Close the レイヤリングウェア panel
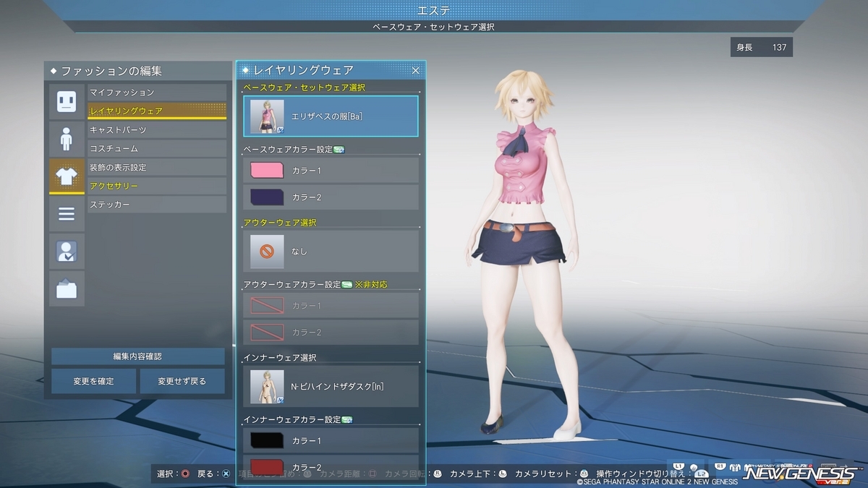The image size is (868, 488). click(416, 70)
